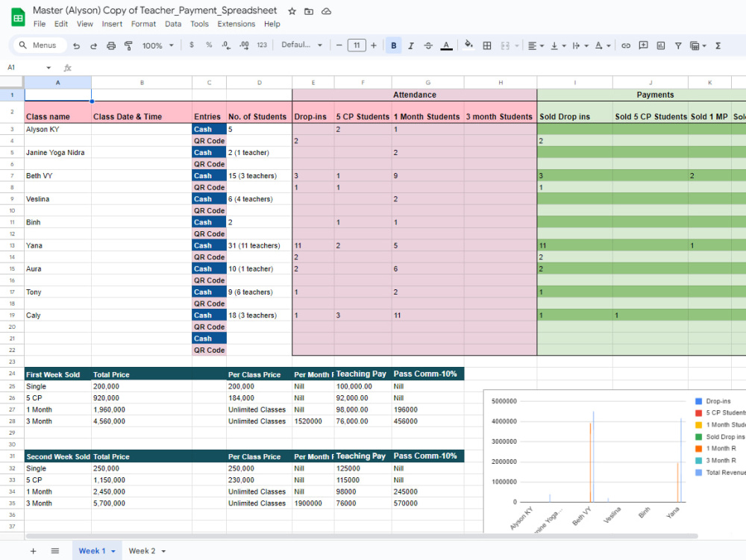The width and height of the screenshot is (746, 560).
Task: Click the horizontal scrollbar
Action: [362, 535]
